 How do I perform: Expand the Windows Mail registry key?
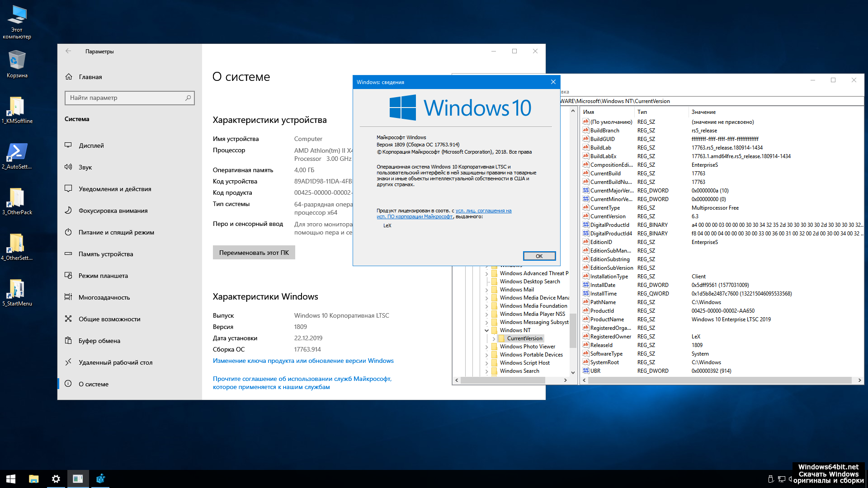point(487,290)
